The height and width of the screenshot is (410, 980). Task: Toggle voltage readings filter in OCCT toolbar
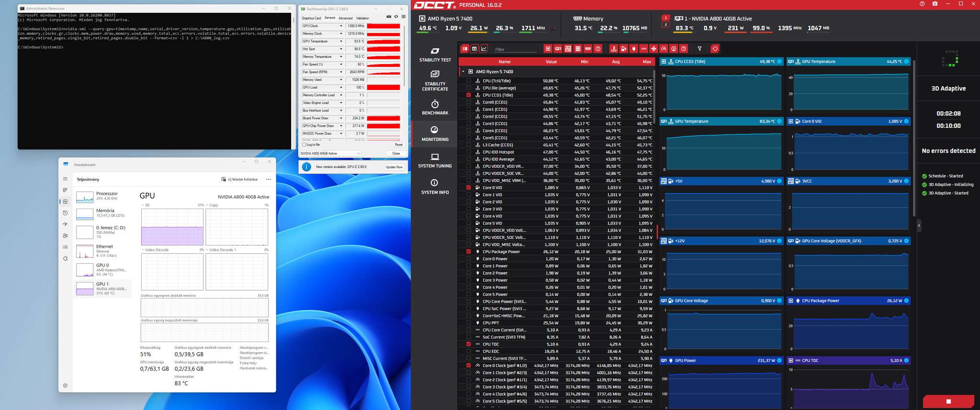point(624,49)
